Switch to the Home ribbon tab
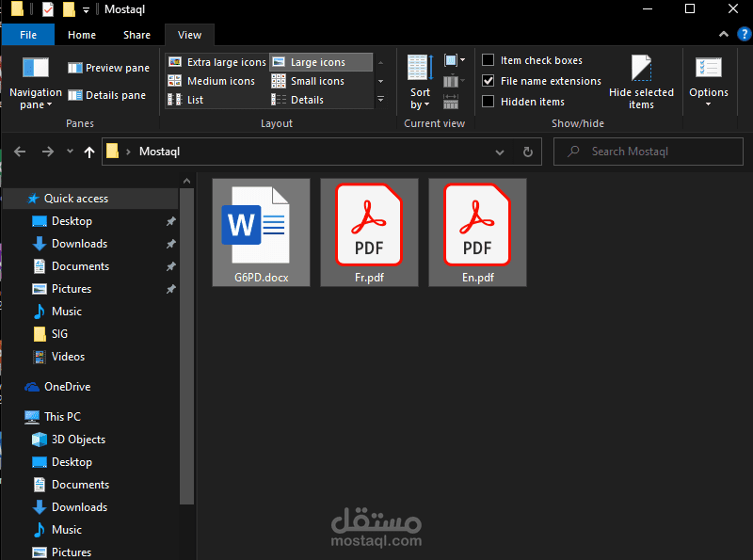The image size is (753, 560). coord(82,35)
